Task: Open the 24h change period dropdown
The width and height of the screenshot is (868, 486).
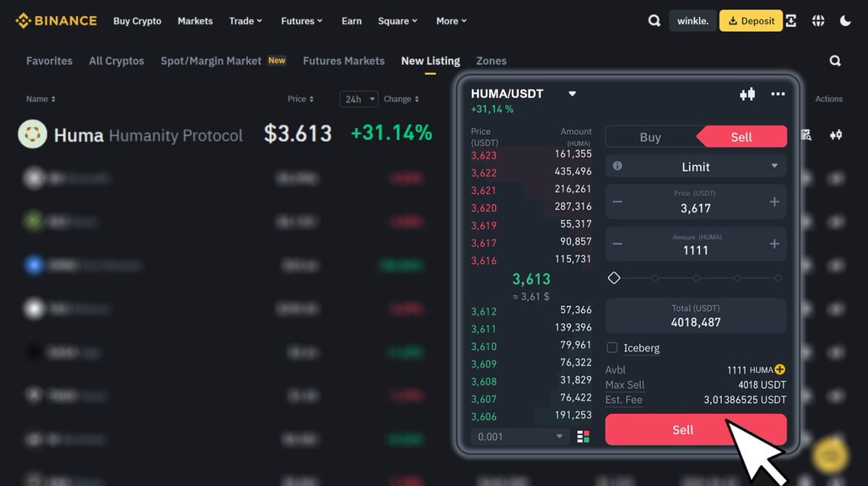Action: point(359,99)
